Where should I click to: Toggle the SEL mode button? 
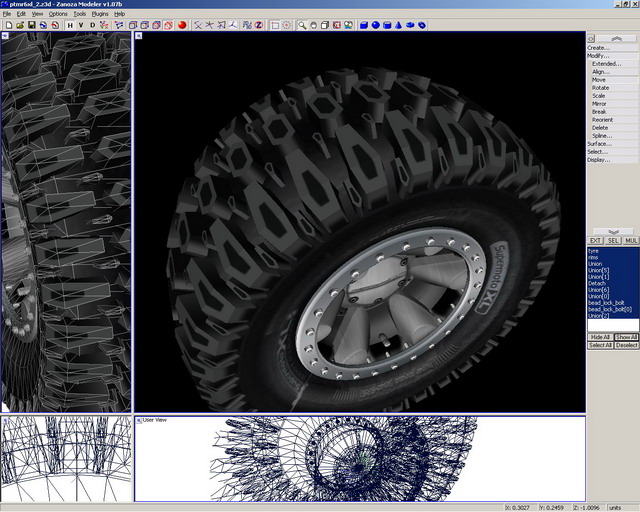pos(613,240)
